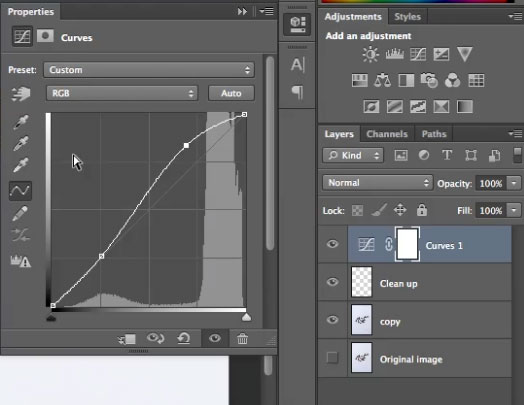Select the on-image targeted adjustment hand tool
Screen dimensions: 524x405
pyautogui.click(x=21, y=94)
